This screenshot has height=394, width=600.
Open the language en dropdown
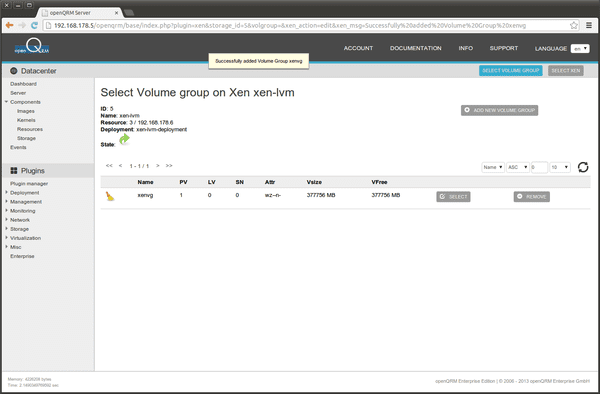(580, 49)
